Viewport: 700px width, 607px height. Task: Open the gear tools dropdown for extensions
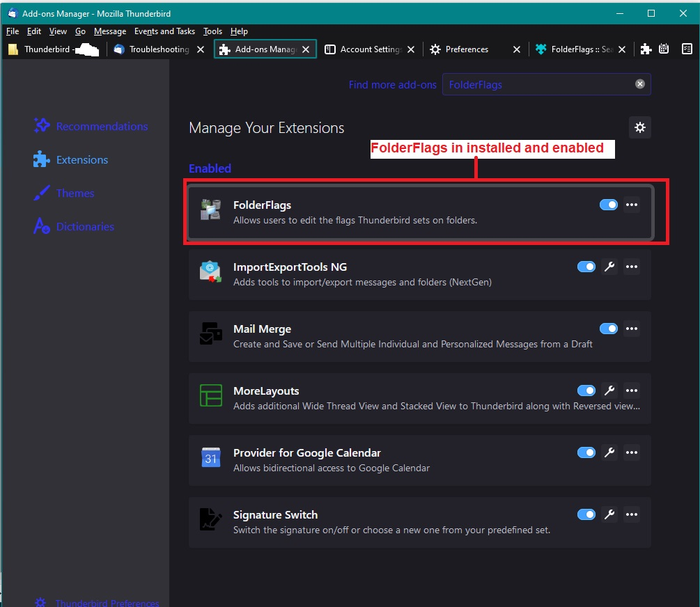639,127
